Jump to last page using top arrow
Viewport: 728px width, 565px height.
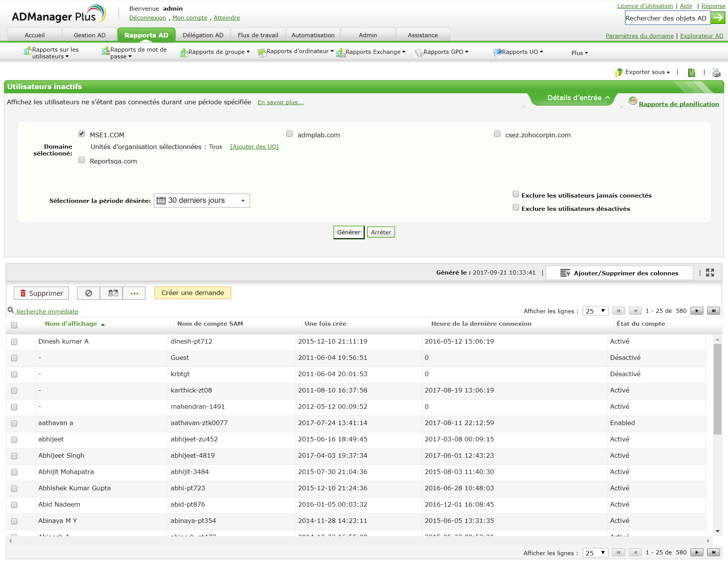(713, 311)
